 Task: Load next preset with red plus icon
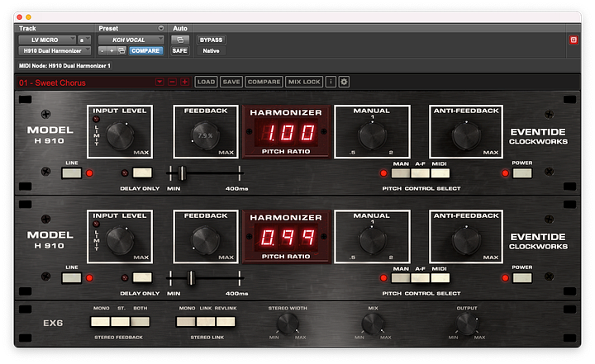185,82
